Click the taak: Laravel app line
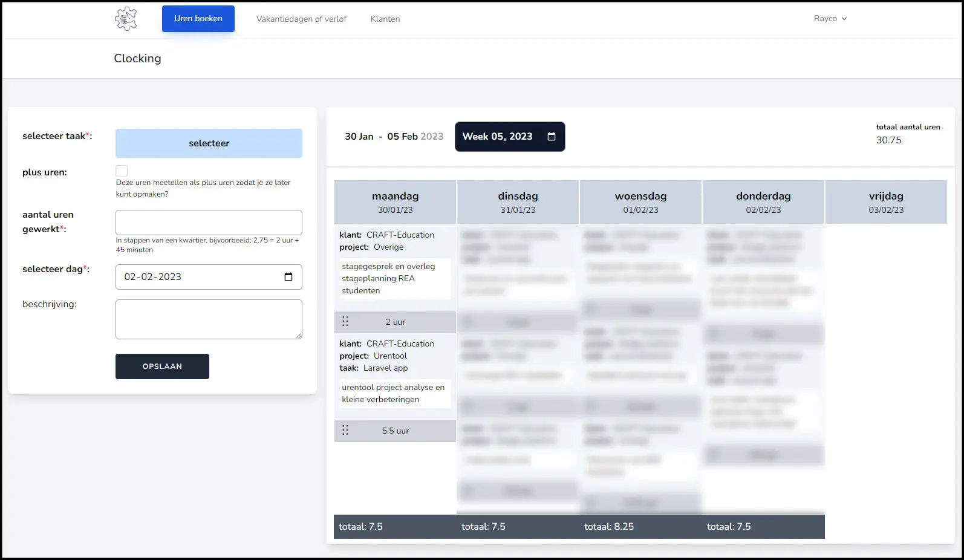The width and height of the screenshot is (964, 560). pyautogui.click(x=374, y=368)
